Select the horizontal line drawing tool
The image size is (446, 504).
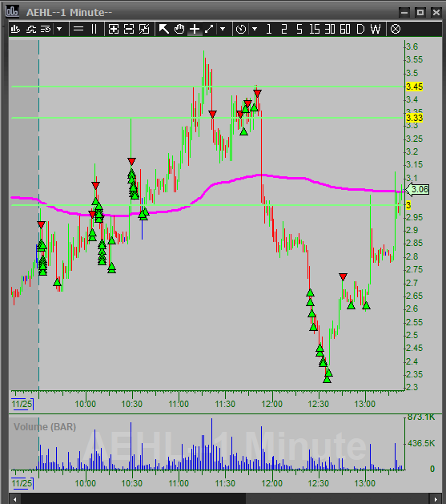point(78,30)
